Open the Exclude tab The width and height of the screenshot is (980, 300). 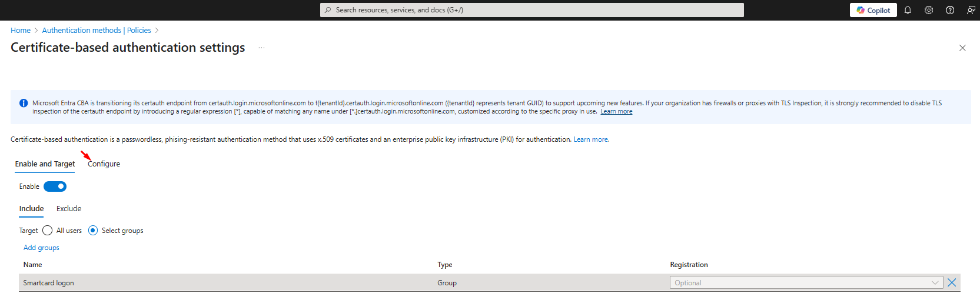pos(69,209)
